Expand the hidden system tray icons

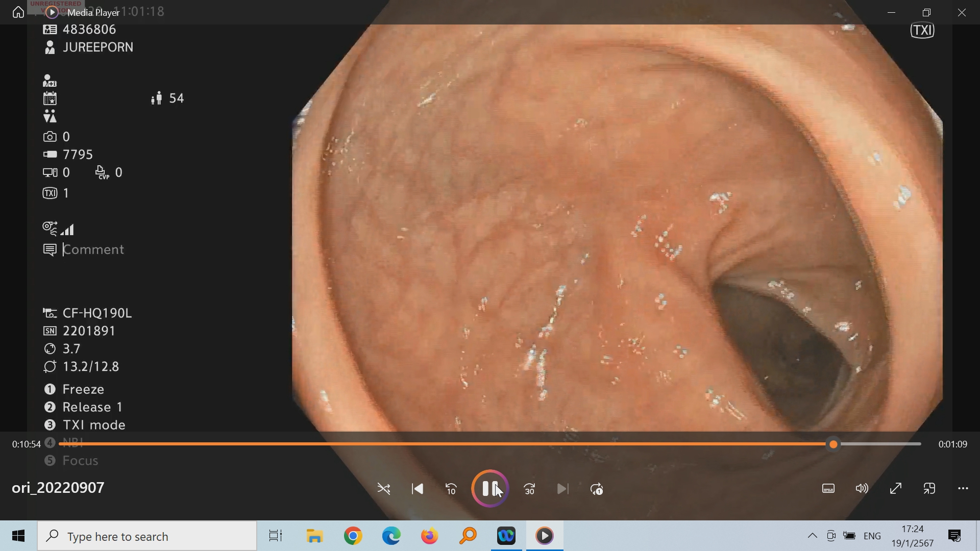812,536
